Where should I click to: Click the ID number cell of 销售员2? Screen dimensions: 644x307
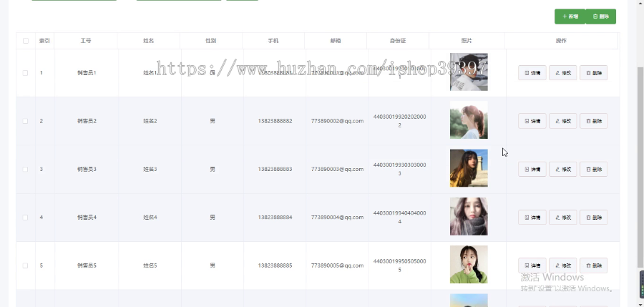[399, 121]
